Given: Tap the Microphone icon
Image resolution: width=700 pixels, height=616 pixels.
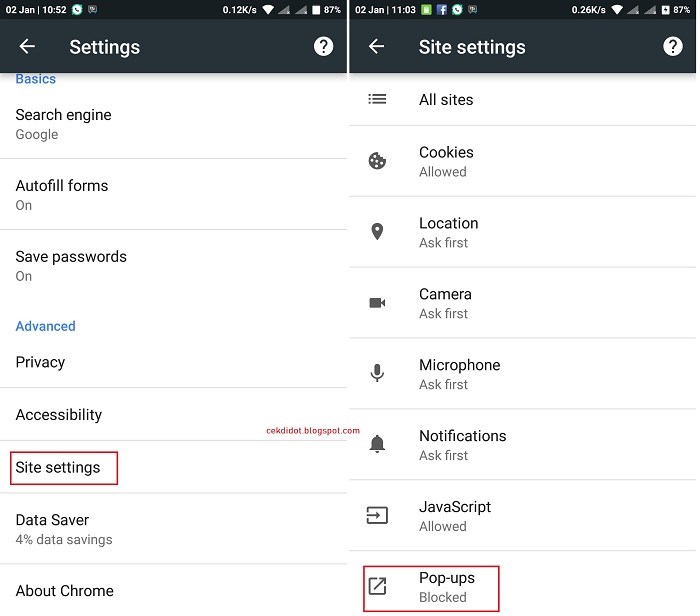Looking at the screenshot, I should 377,373.
